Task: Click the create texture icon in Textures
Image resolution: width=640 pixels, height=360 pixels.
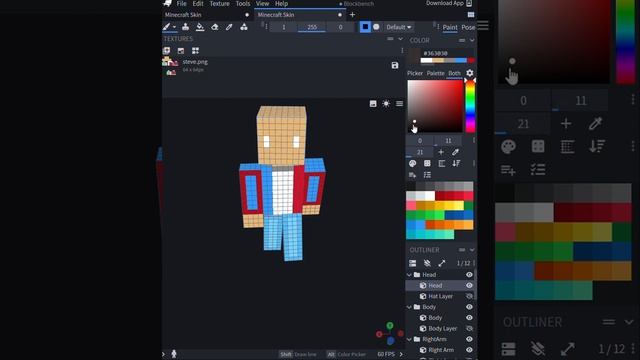Action: [181, 51]
